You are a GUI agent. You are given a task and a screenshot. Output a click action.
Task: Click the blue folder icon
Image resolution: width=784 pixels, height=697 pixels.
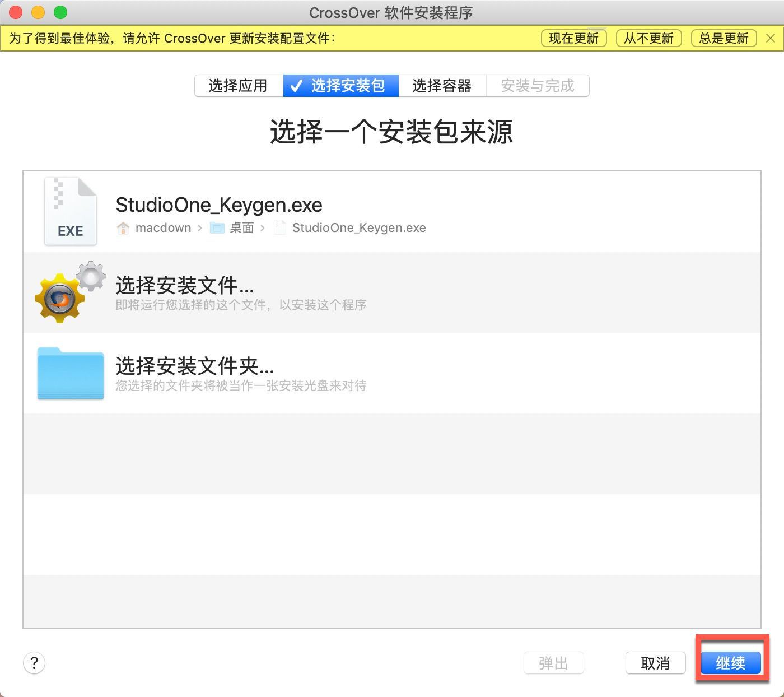pyautogui.click(x=71, y=373)
